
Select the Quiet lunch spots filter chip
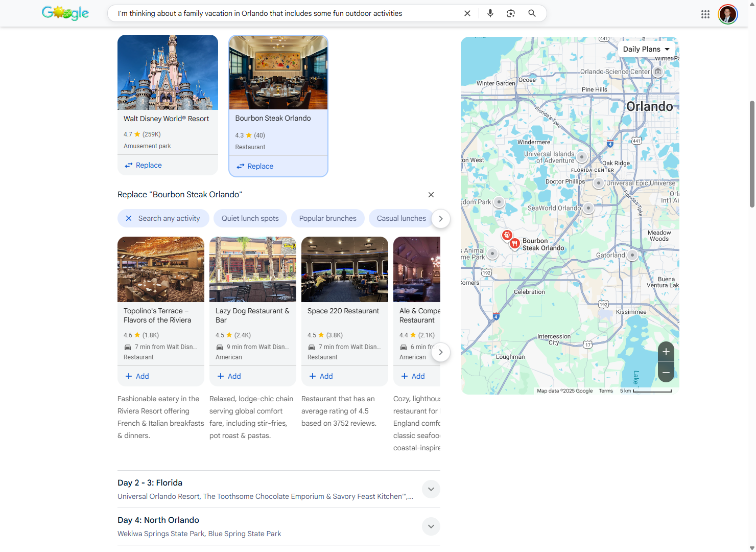click(250, 218)
